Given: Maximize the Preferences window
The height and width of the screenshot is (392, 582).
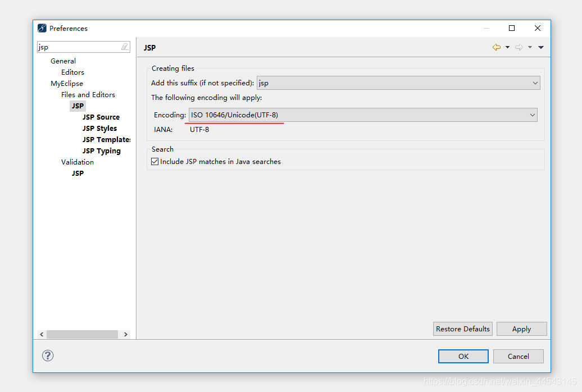Looking at the screenshot, I should point(512,28).
